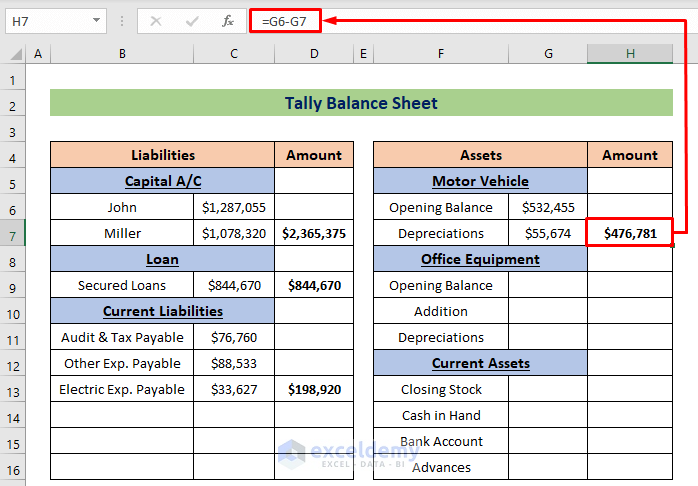Click the Electric Exp. Payable $33,627 cell
Image resolution: width=698 pixels, height=486 pixels.
point(234,389)
